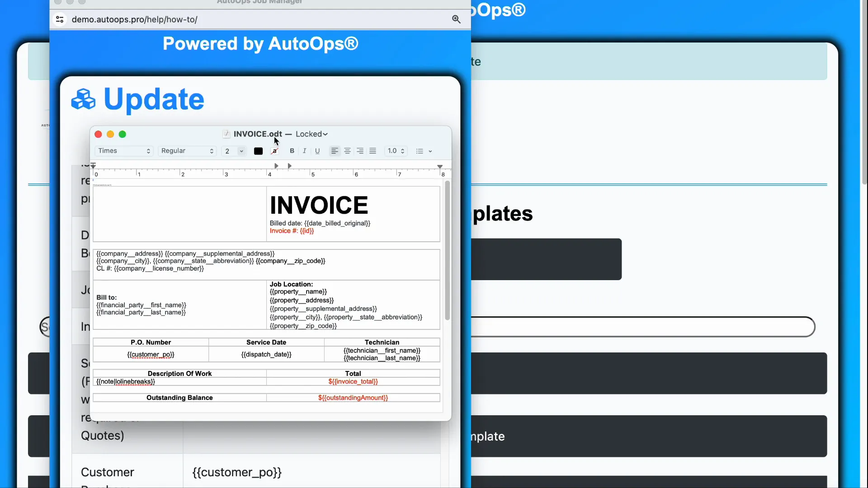Open the Regular typeface dropdown

[187, 151]
